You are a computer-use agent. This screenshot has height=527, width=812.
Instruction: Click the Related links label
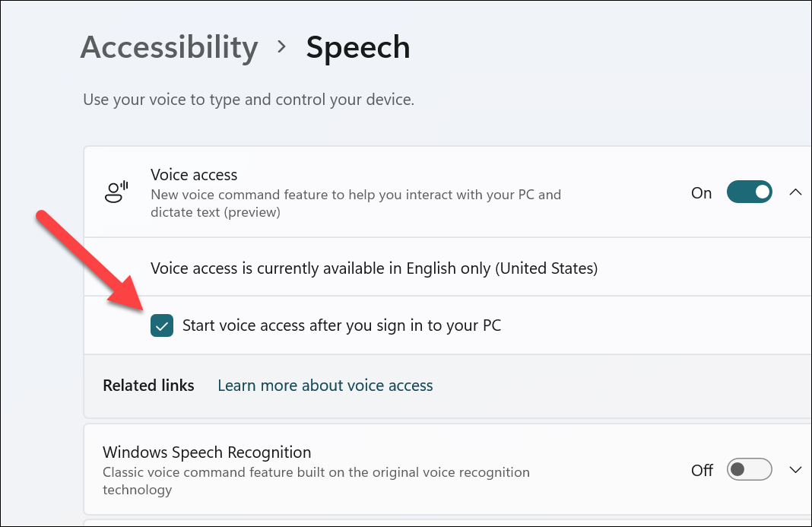click(x=148, y=386)
